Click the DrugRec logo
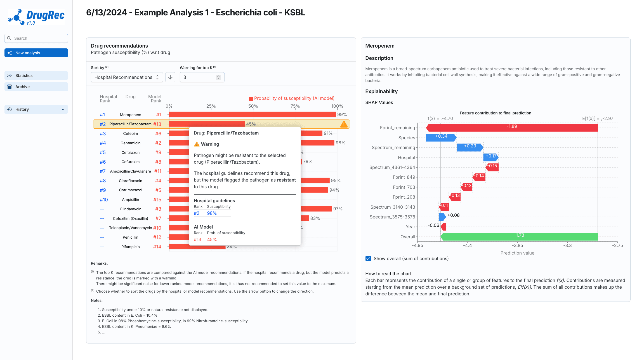Screen dimensions: 644x360 (x=36, y=17)
